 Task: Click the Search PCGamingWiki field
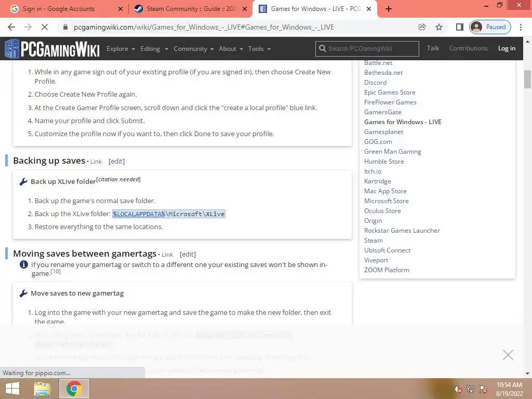coord(367,48)
